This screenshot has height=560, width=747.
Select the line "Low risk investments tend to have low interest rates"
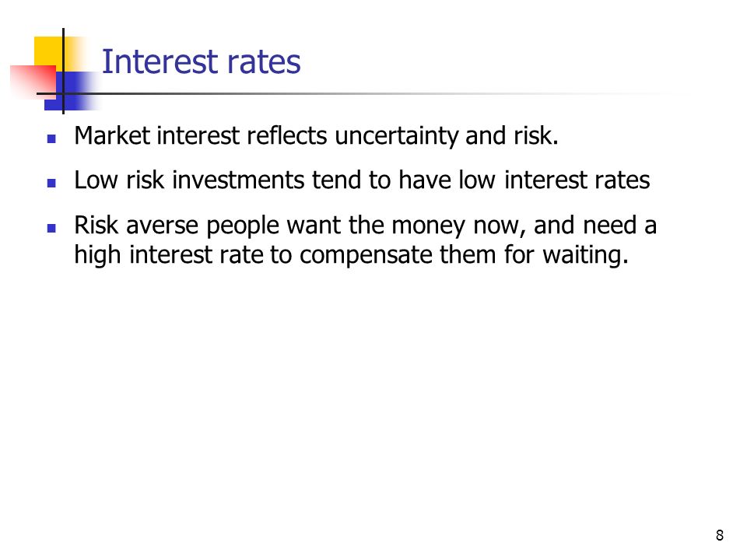coord(362,180)
